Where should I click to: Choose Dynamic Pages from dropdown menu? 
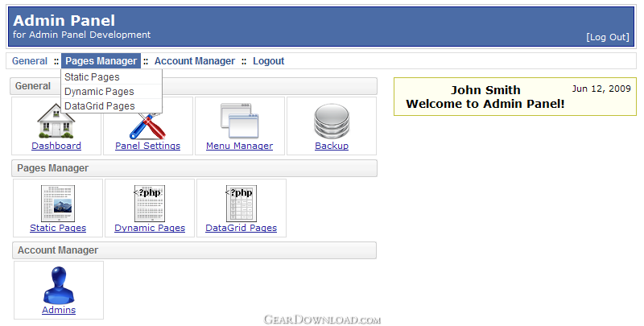[99, 92]
